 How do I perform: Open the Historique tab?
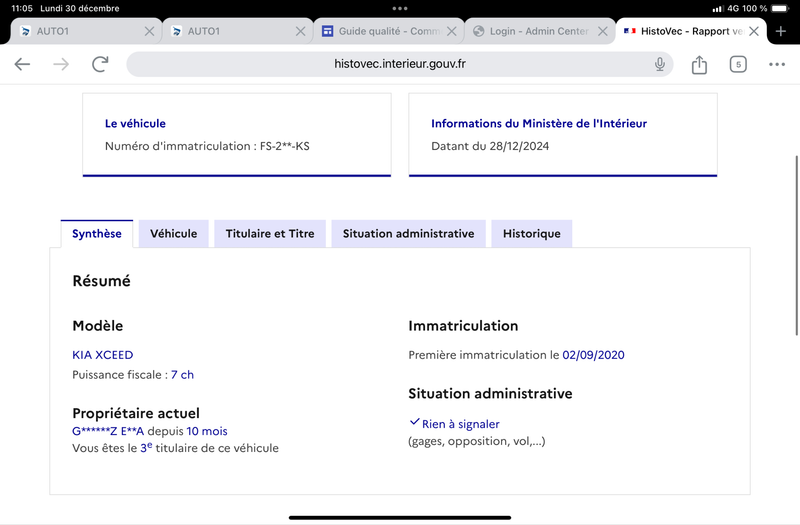(x=532, y=234)
